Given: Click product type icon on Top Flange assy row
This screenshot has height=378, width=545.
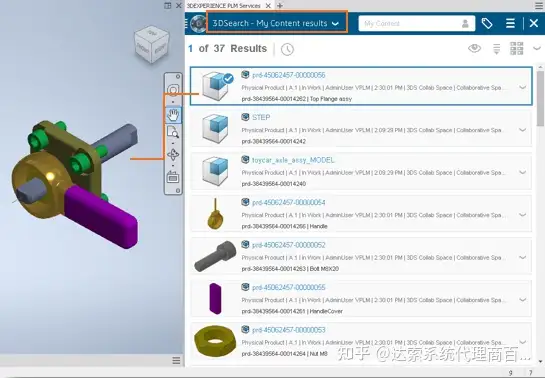Looking at the screenshot, I should [x=245, y=74].
